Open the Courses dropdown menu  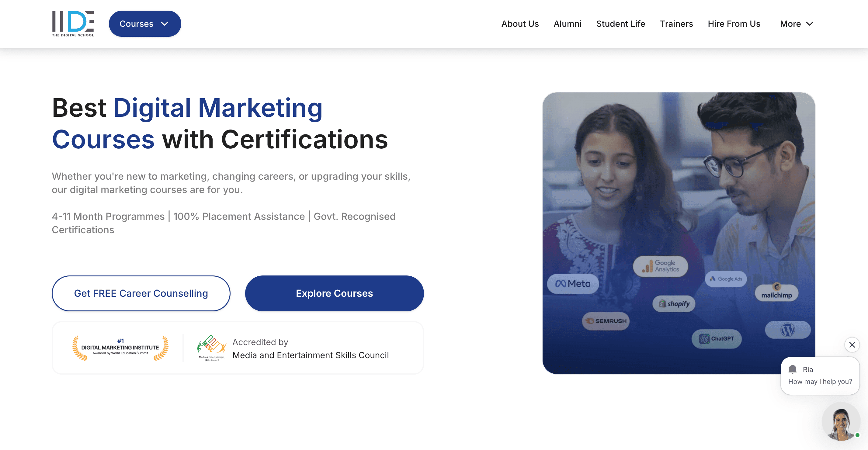[x=144, y=24]
